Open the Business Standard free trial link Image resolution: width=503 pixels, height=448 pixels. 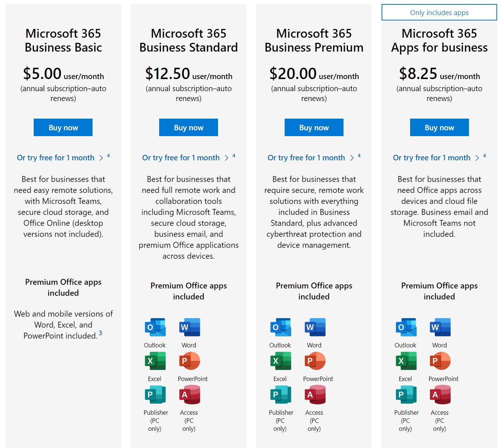pos(181,157)
